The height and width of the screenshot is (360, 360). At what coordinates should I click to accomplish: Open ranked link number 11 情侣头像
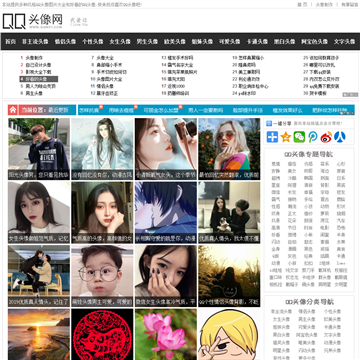click(x=105, y=86)
